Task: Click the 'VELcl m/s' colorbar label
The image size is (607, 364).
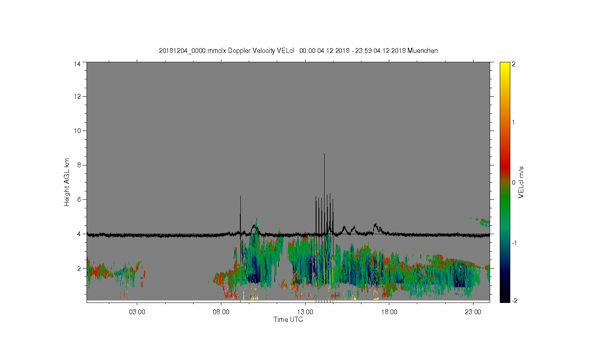Action: tap(521, 182)
